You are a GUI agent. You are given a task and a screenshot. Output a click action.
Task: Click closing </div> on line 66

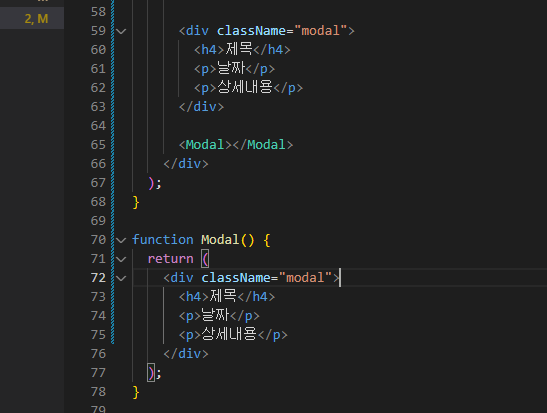186,164
